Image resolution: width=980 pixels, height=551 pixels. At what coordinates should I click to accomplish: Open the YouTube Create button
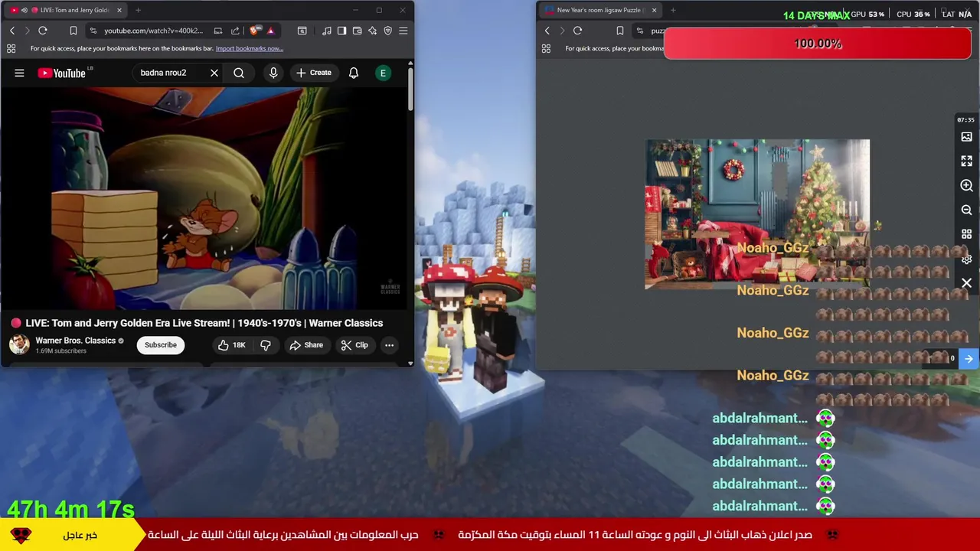(x=314, y=73)
